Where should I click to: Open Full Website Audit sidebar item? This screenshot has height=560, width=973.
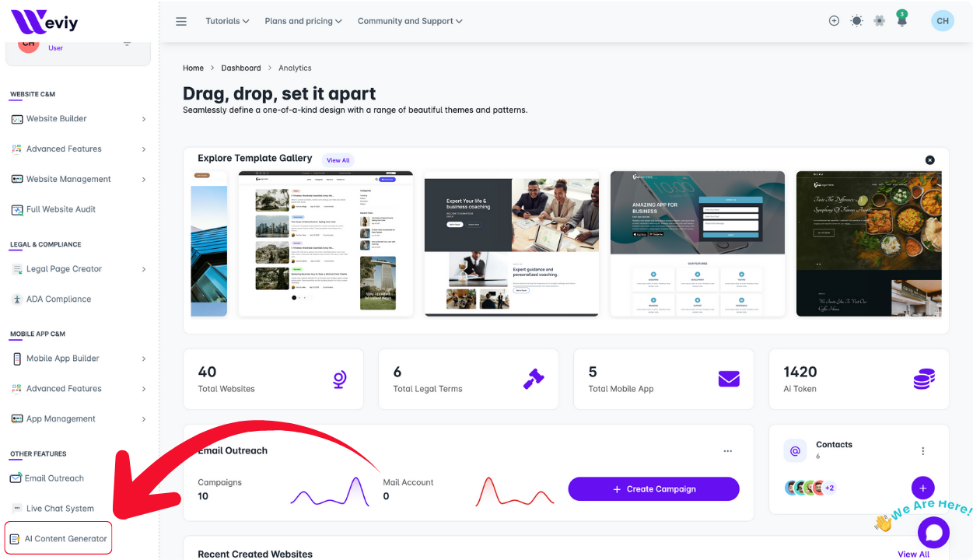pyautogui.click(x=61, y=209)
